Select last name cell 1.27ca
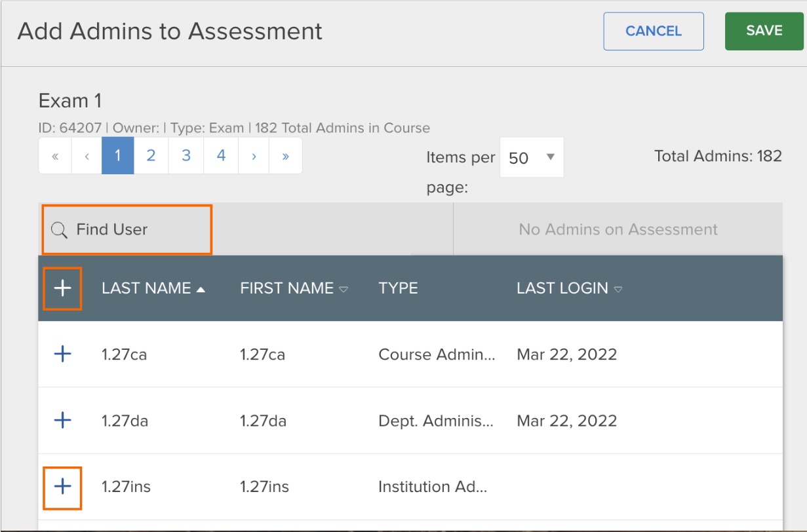This screenshot has width=807, height=532. tap(124, 354)
